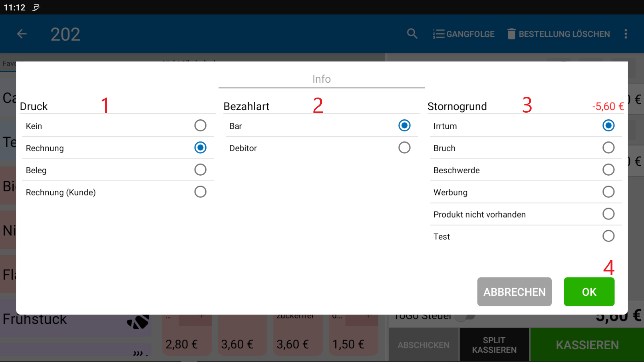Select Test as Stornogrund
The width and height of the screenshot is (644, 362).
point(608,236)
